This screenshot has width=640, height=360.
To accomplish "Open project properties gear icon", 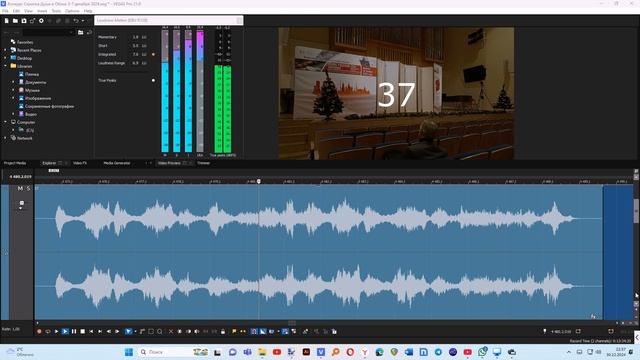I will [x=41, y=21].
